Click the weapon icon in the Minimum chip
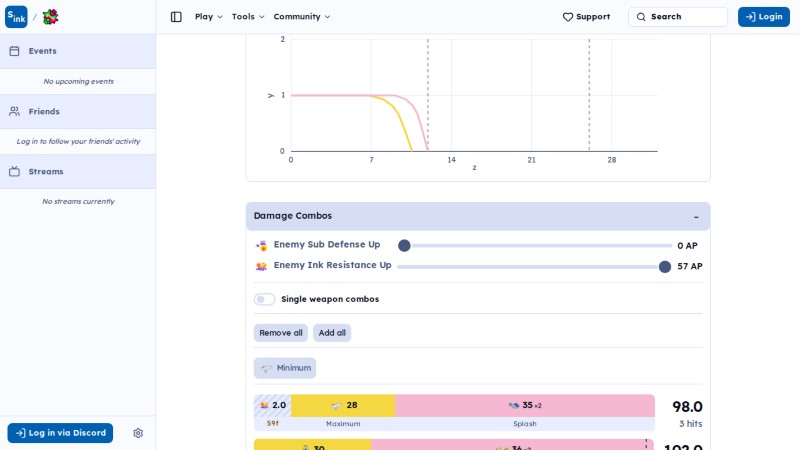Screen dimensions: 800x450 pos(266,368)
